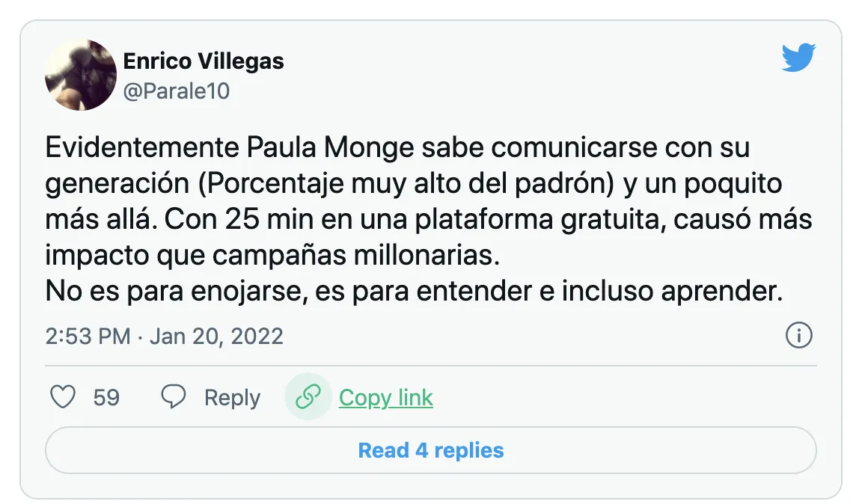Click the display name Enrico Villegas
Image resolution: width=859 pixels, height=504 pixels.
point(204,61)
